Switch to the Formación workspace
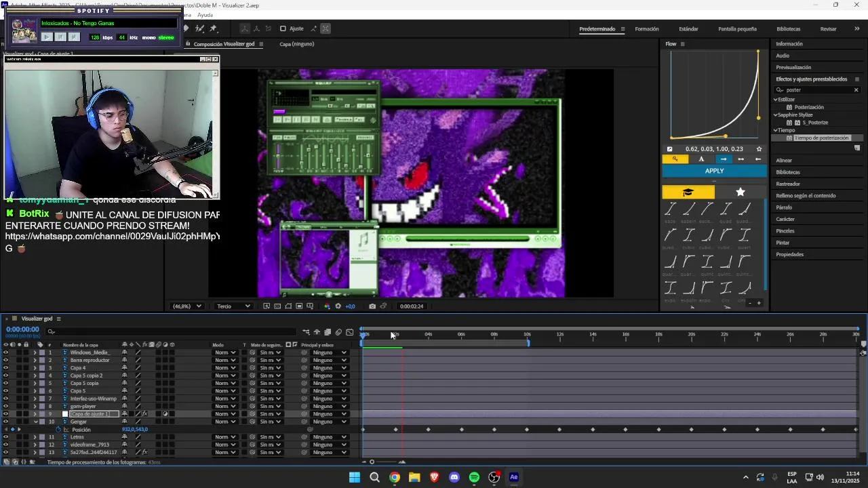The height and width of the screenshot is (488, 868). pos(646,29)
